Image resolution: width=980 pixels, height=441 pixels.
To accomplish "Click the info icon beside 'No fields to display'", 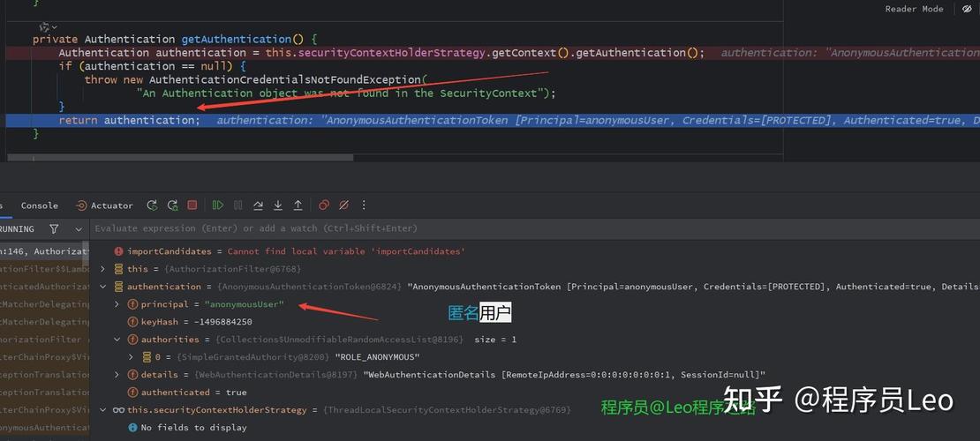I will [132, 428].
